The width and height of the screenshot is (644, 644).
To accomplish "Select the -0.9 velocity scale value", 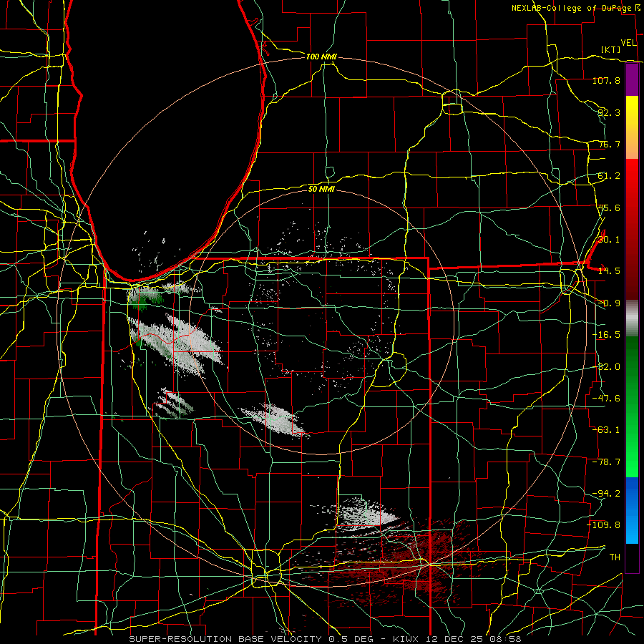I will point(609,303).
